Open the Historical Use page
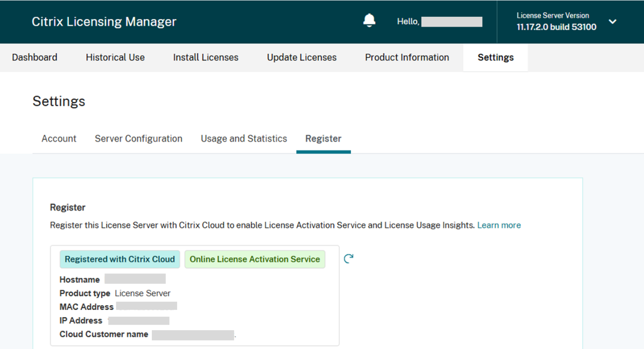Image resolution: width=644 pixels, height=349 pixels. coord(115,57)
